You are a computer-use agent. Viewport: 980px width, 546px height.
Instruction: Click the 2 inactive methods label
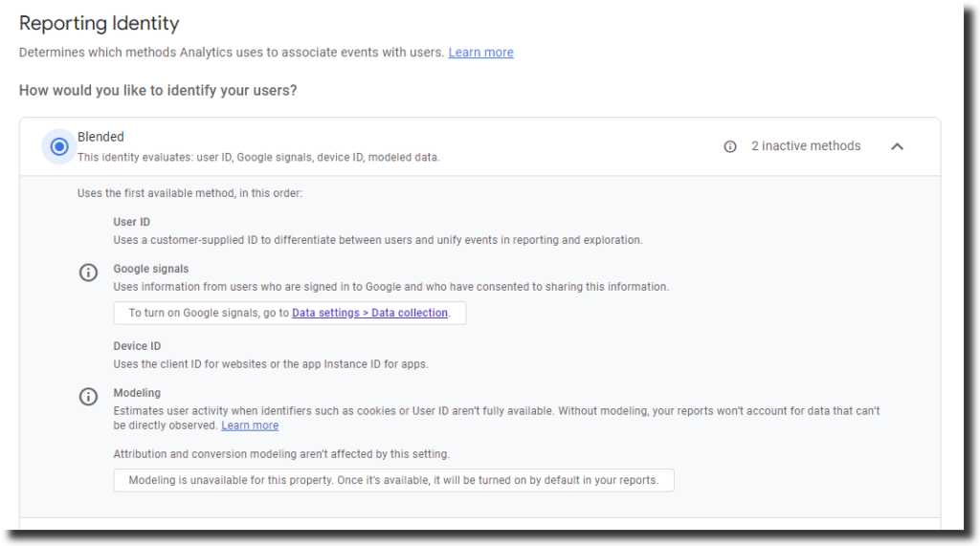point(805,146)
